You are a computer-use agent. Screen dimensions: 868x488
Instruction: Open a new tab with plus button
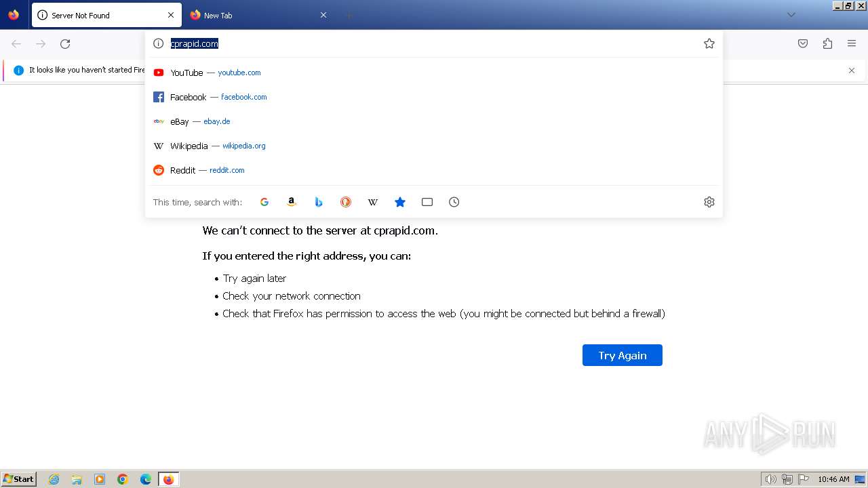349,15
